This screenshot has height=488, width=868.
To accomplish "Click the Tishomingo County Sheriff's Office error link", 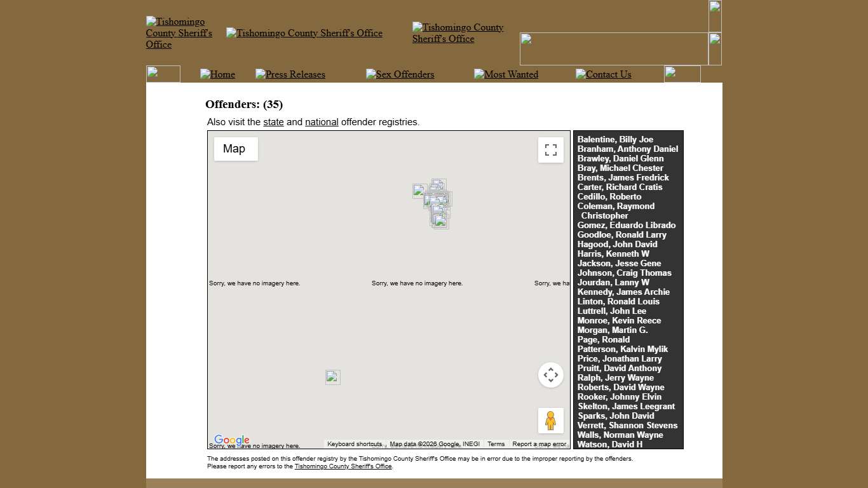I will coord(343,466).
